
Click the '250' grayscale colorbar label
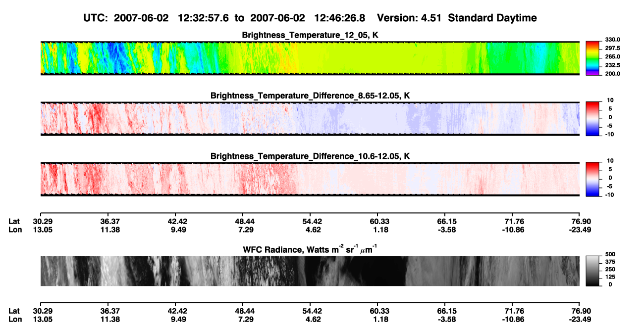pos(610,270)
